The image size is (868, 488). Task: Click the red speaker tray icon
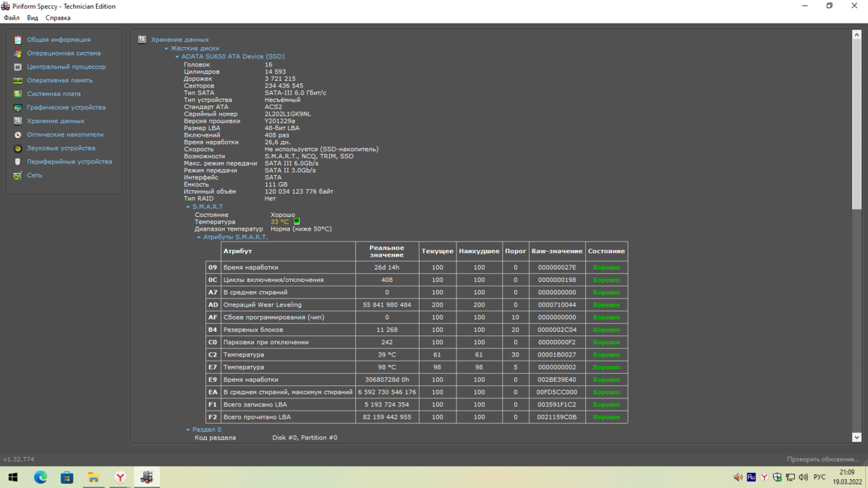pos(739,477)
